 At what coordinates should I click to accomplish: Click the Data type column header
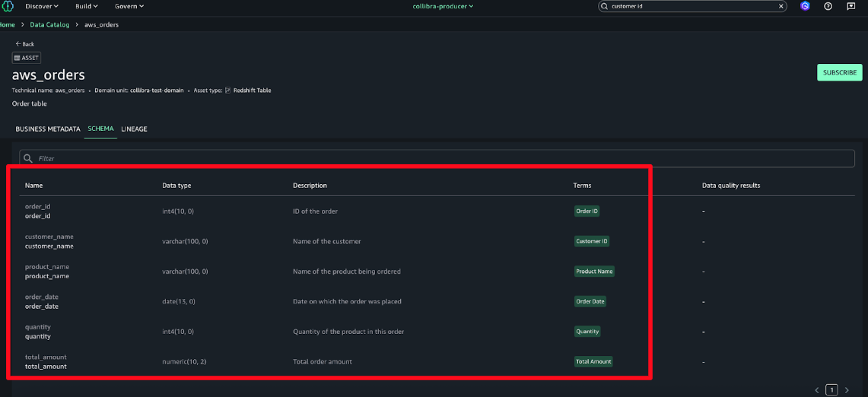pos(176,186)
